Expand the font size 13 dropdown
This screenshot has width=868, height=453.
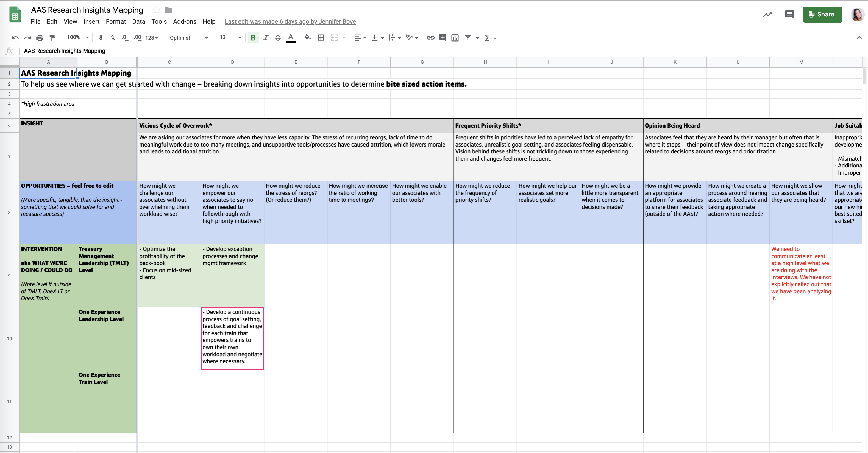click(x=230, y=37)
